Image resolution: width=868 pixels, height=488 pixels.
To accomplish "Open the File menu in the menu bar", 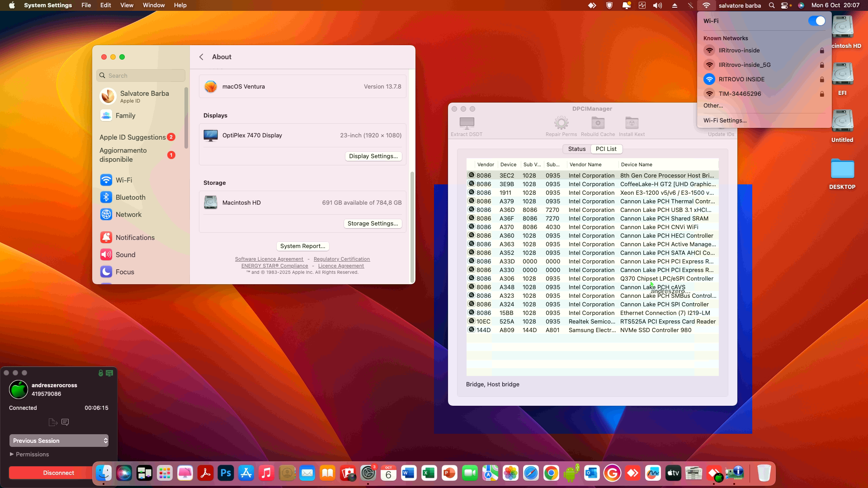I will (86, 5).
